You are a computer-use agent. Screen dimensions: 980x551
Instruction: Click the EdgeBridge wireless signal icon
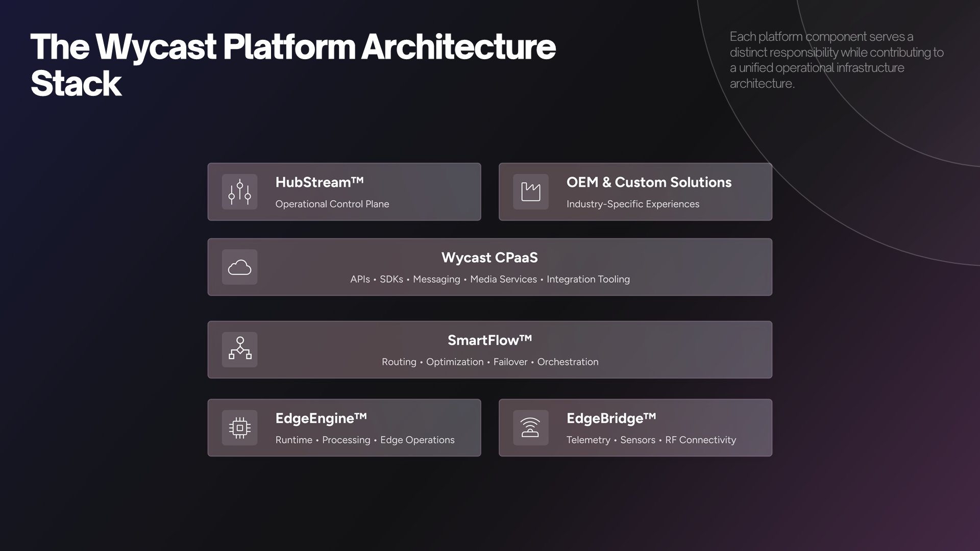click(x=531, y=428)
